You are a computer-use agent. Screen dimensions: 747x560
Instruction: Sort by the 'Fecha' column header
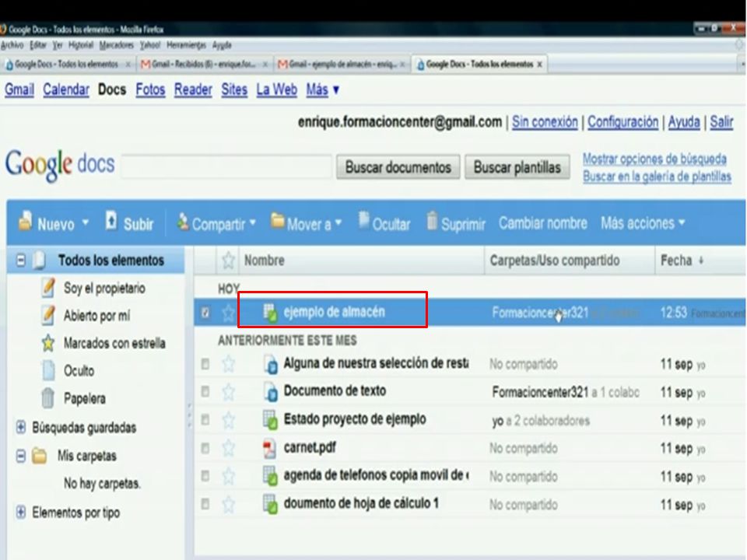click(676, 260)
